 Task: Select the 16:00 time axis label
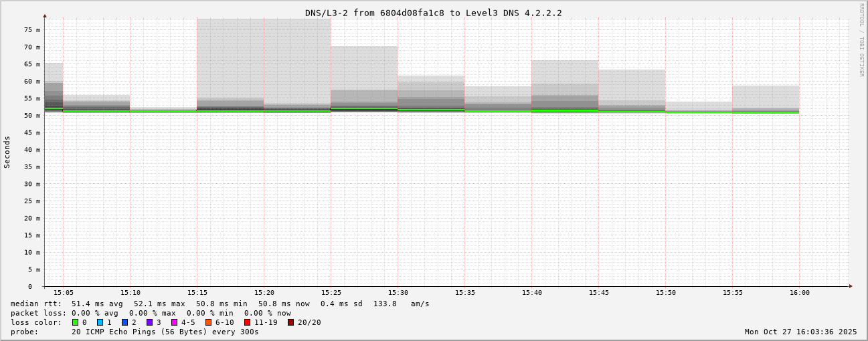tap(799, 293)
